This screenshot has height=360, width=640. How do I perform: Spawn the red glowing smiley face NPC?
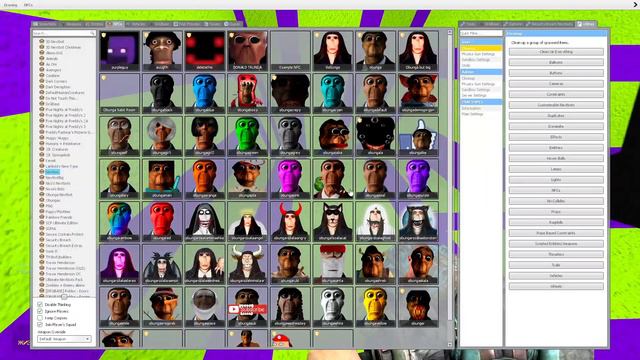click(204, 51)
